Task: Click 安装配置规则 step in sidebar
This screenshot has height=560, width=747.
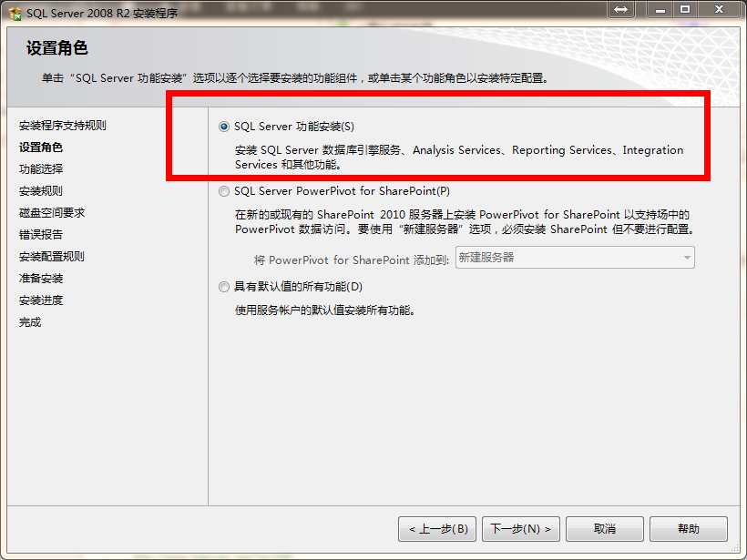Action: point(51,257)
